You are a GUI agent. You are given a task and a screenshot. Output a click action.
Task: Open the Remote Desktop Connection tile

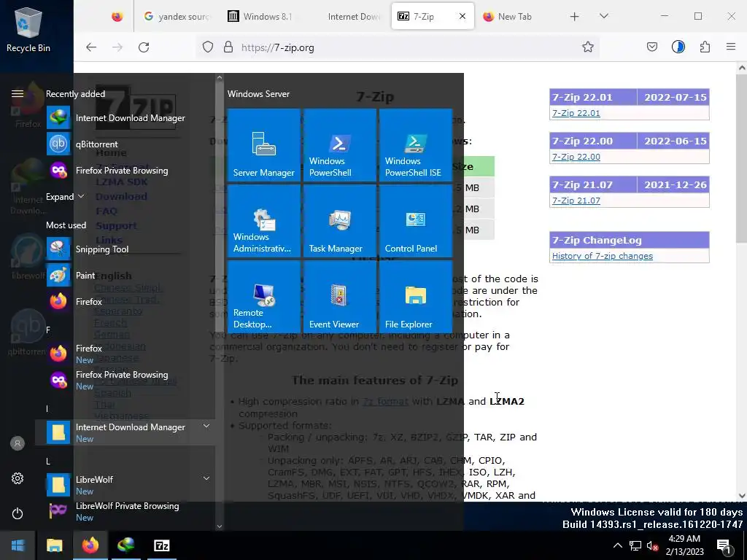pyautogui.click(x=263, y=297)
